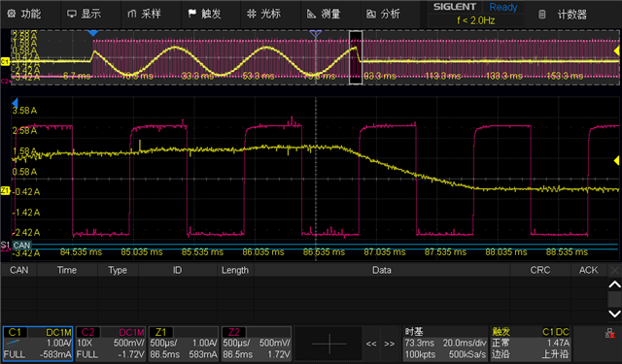This screenshot has height=364, width=622.
Task: Open the 计数器 counter panel
Action: (564, 15)
